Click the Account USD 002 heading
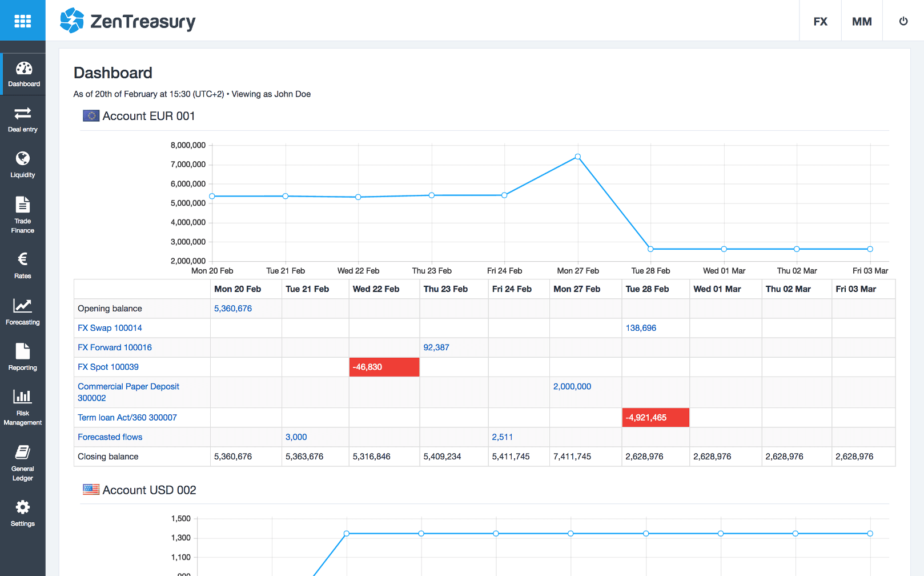924x576 pixels. tap(149, 490)
